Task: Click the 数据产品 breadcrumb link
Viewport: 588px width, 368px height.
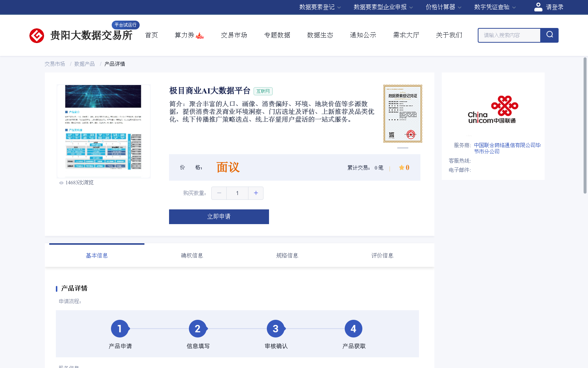Action: pos(85,64)
